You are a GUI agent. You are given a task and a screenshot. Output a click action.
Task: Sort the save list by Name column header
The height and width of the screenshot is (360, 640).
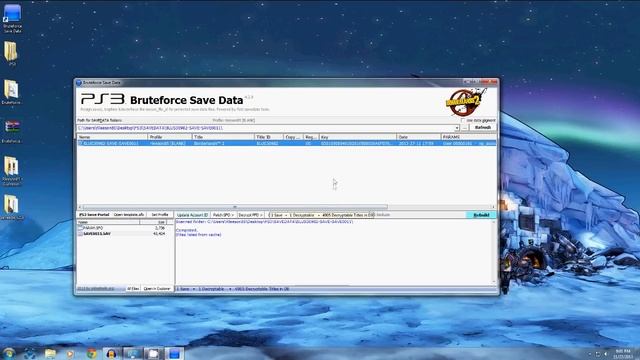click(112, 137)
